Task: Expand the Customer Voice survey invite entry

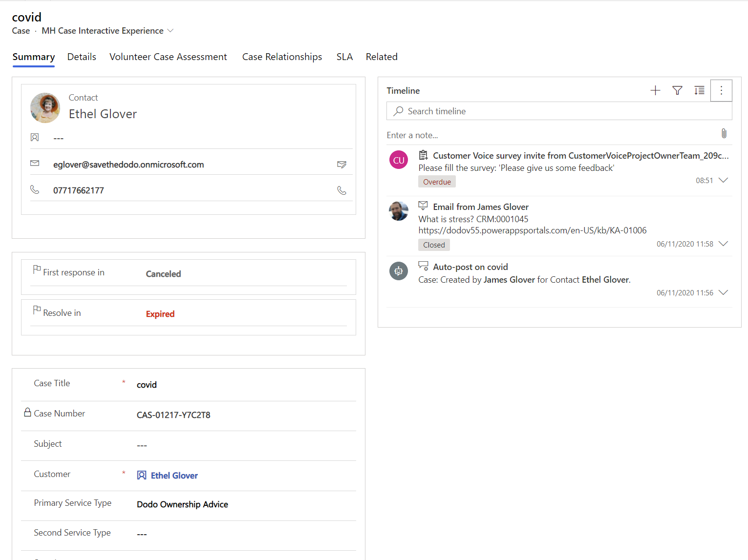Action: tap(724, 180)
